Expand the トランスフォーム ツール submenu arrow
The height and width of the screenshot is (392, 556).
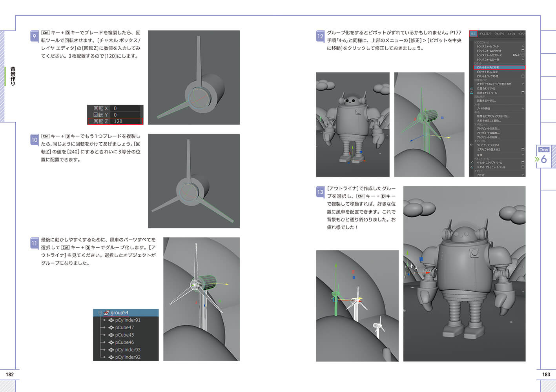coord(523,46)
